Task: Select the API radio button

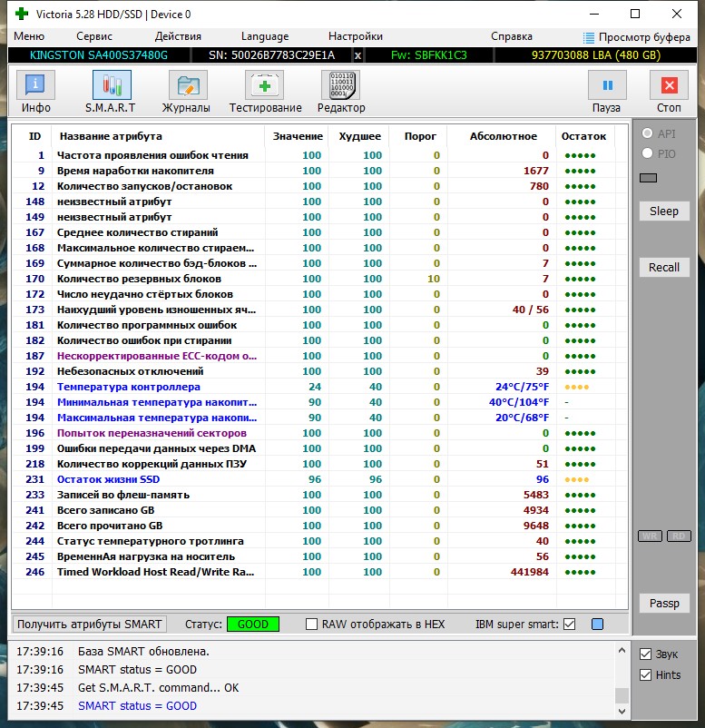Action: pyautogui.click(x=648, y=133)
